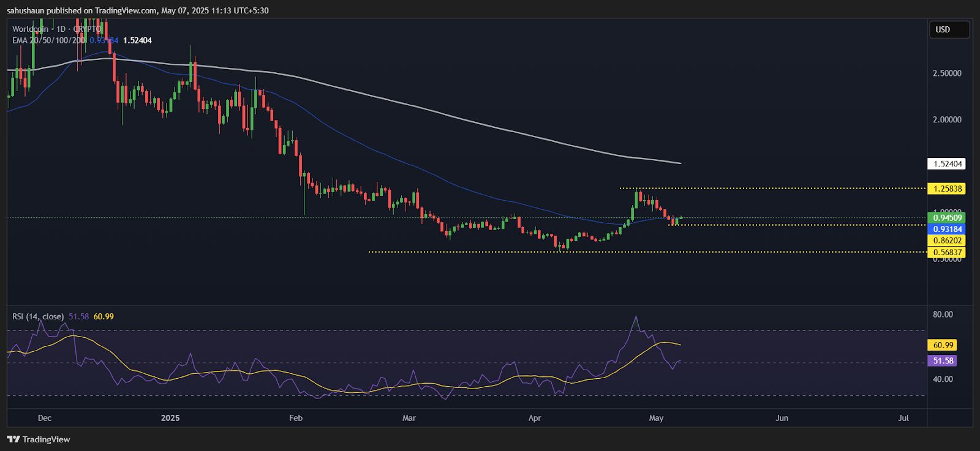Click the purple 51.58 RSI axis label
Viewport: 980px width, 451px height.
point(941,361)
